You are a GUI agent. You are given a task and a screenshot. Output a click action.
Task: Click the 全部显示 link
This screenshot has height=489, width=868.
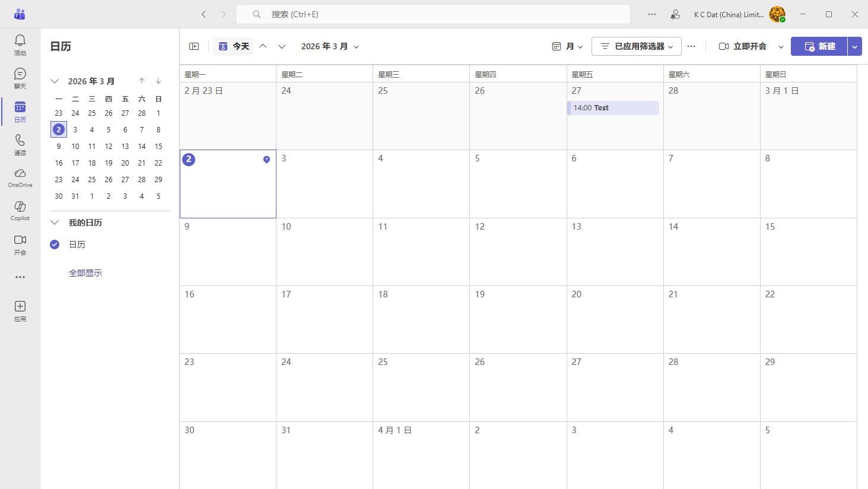[x=85, y=272]
